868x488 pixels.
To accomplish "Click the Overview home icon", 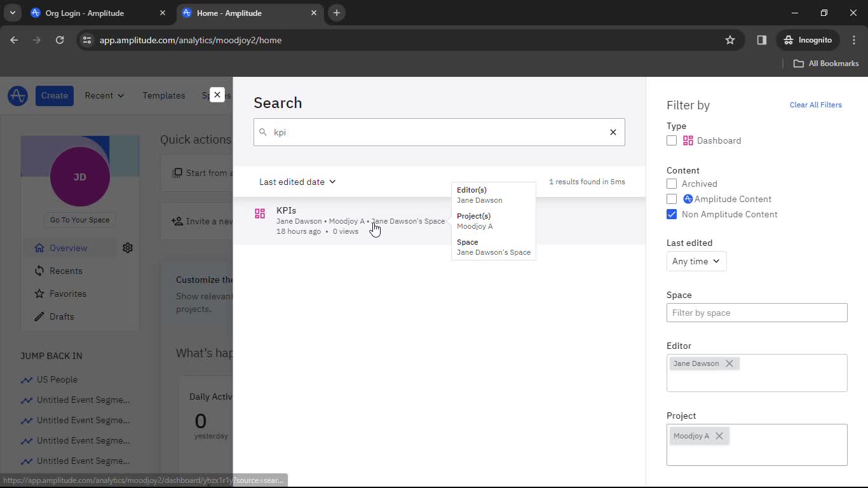I will click(x=39, y=248).
